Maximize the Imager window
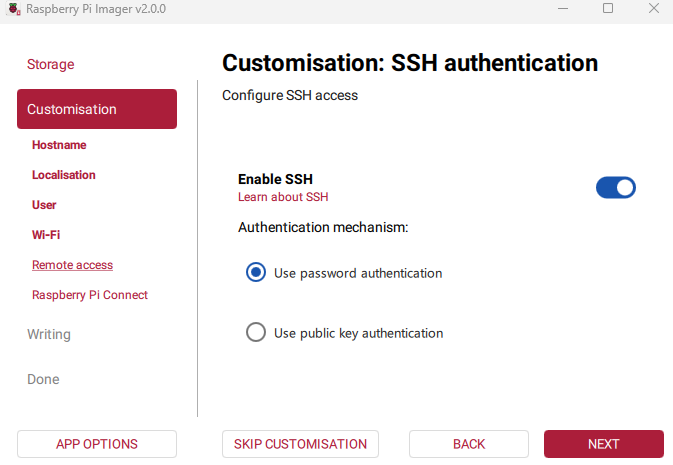 [x=608, y=8]
